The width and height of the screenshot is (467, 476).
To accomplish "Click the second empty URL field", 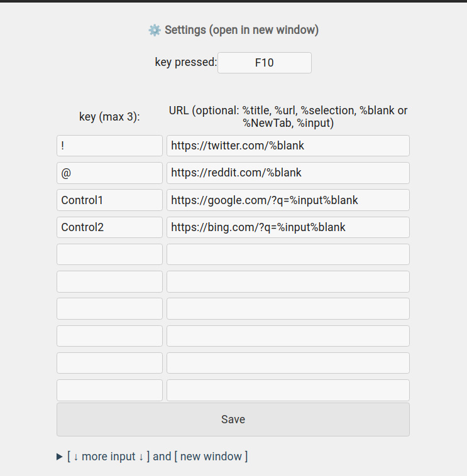I will click(288, 281).
